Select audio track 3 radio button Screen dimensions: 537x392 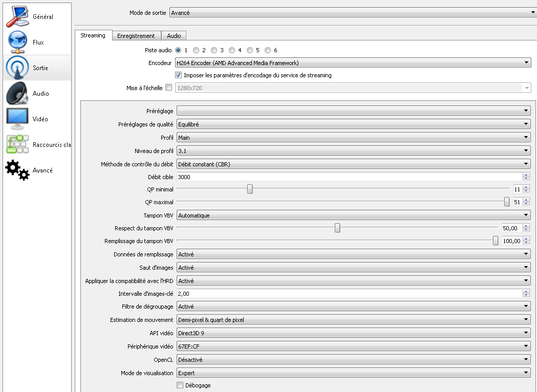click(214, 50)
